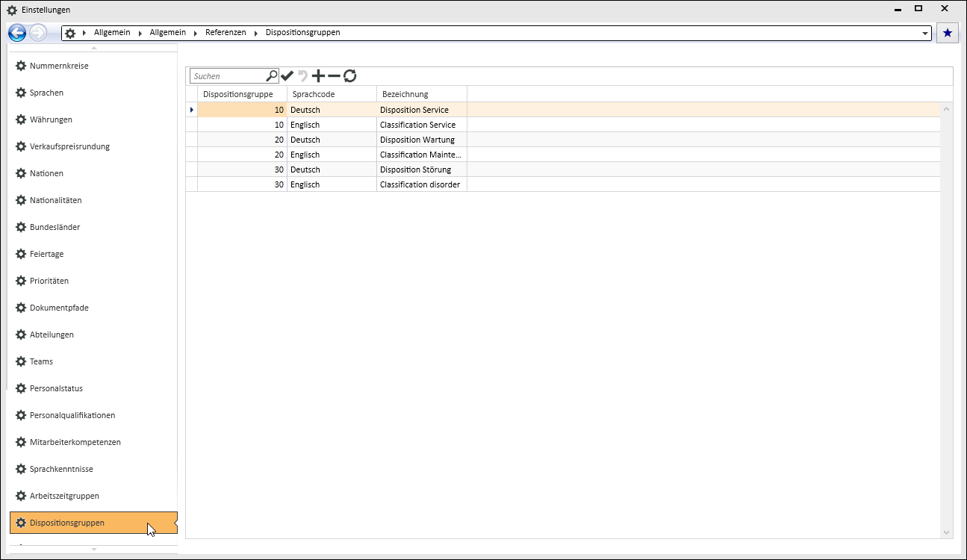Screen dimensions: 967x560
Task: Click the gear icon beside Teams
Action: pyautogui.click(x=21, y=361)
